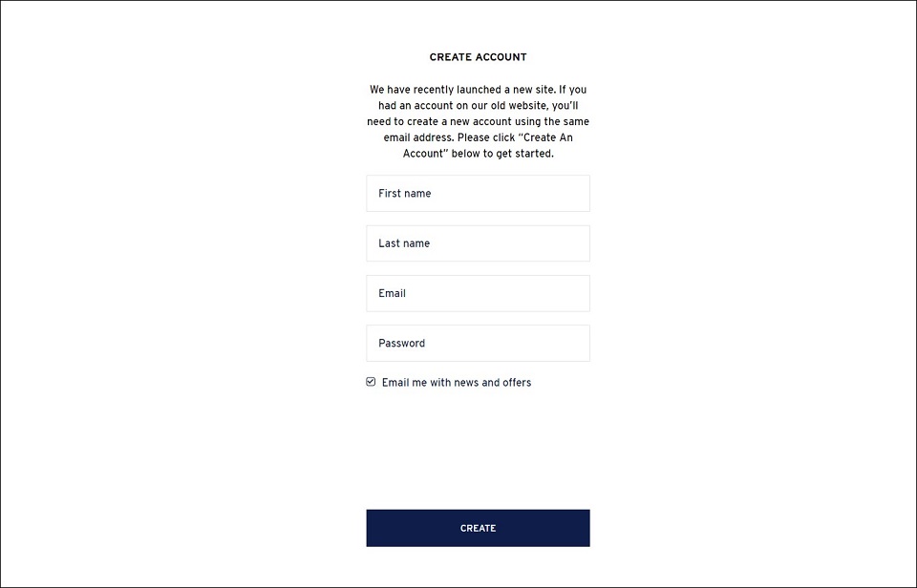Click the 'Email me with news and offers' label

click(457, 382)
